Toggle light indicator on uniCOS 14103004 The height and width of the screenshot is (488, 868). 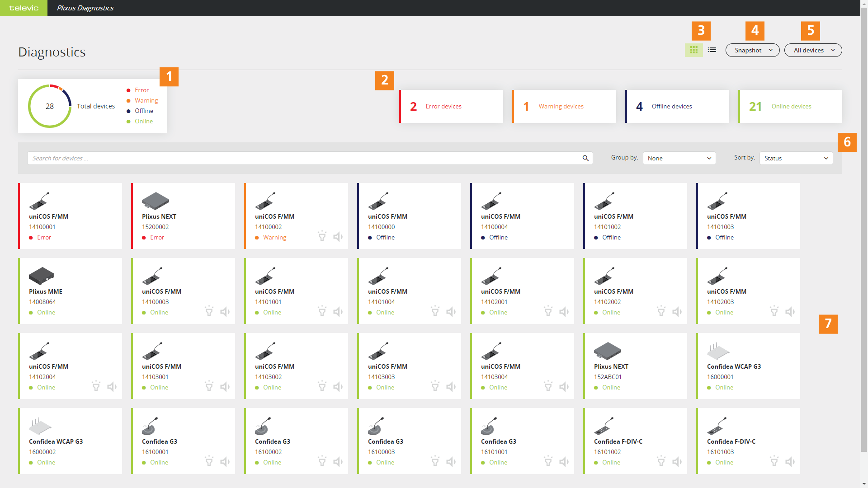548,387
